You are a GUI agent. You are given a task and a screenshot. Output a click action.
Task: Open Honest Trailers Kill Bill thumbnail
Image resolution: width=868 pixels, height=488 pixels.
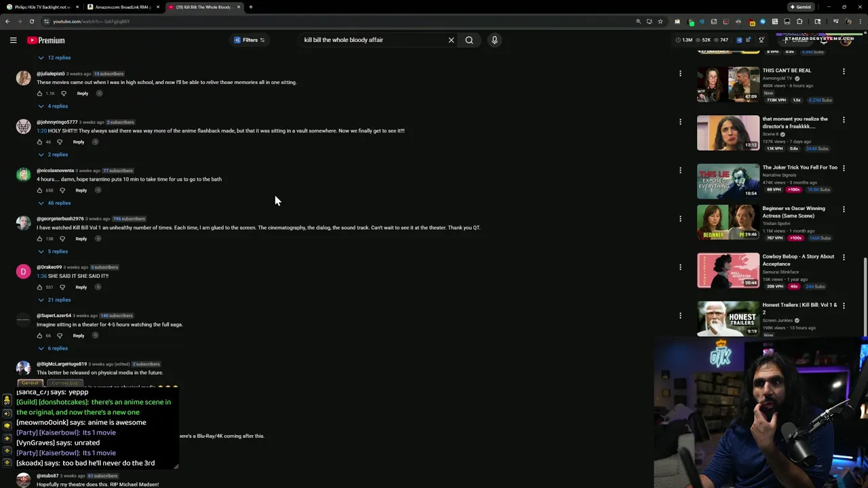(x=728, y=319)
